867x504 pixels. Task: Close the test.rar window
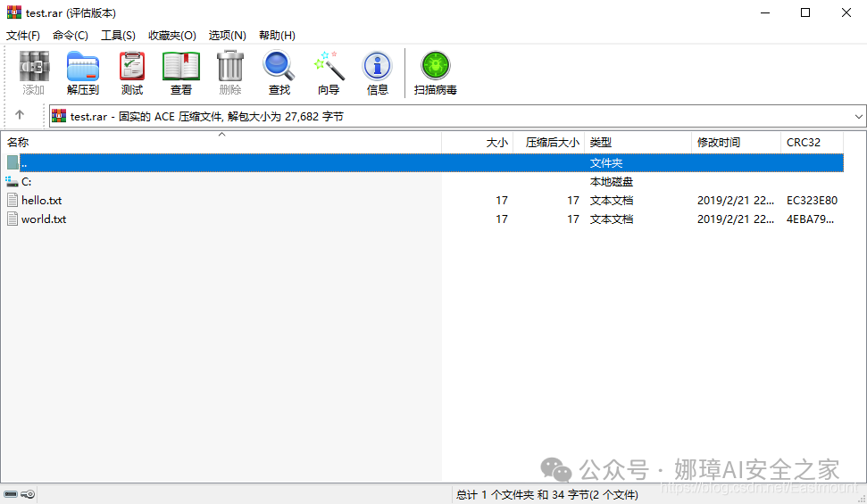click(x=846, y=12)
